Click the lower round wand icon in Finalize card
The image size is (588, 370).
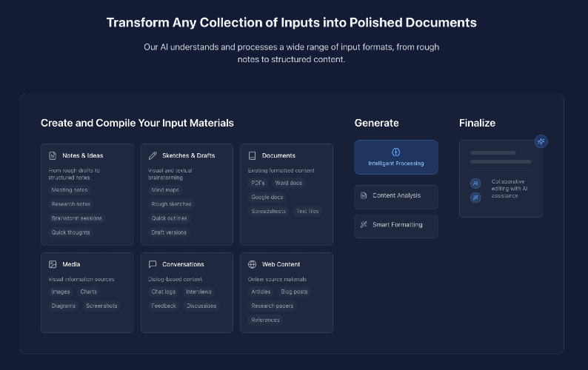[475, 197]
